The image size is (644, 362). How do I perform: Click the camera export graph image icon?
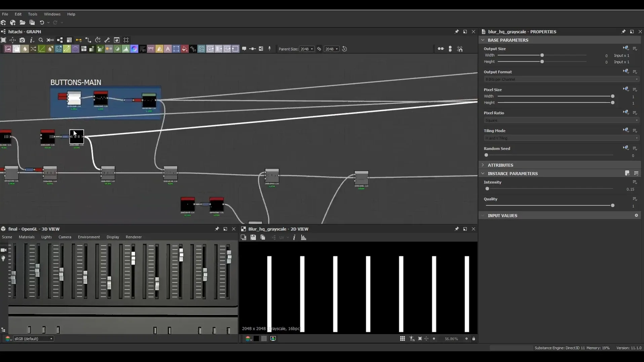click(x=22, y=40)
